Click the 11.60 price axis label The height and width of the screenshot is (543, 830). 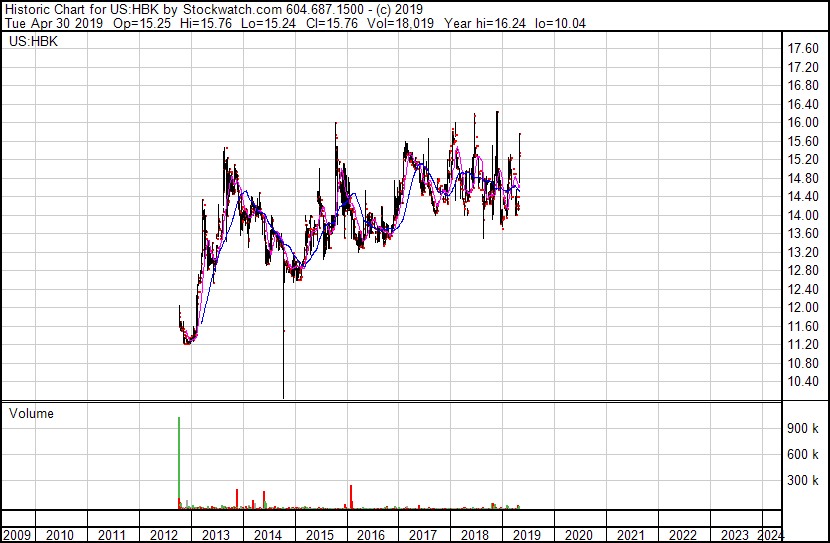pyautogui.click(x=803, y=327)
